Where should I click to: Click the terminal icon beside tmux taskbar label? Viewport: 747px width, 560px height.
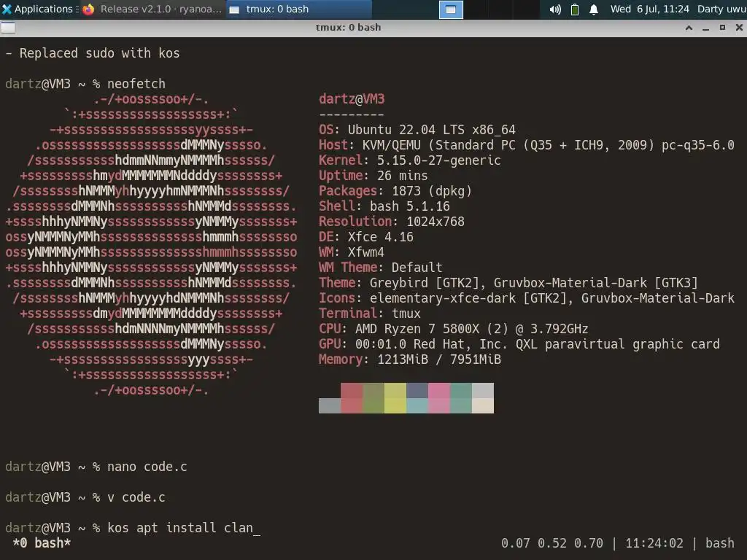tap(234, 9)
